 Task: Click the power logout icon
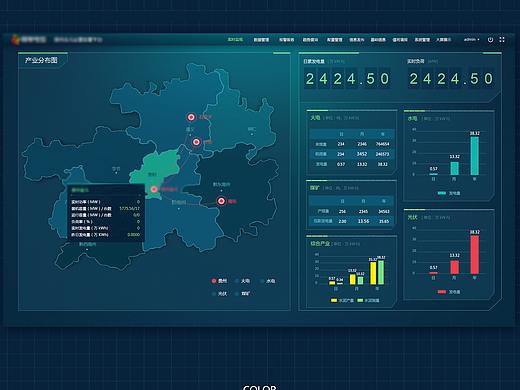click(x=490, y=40)
